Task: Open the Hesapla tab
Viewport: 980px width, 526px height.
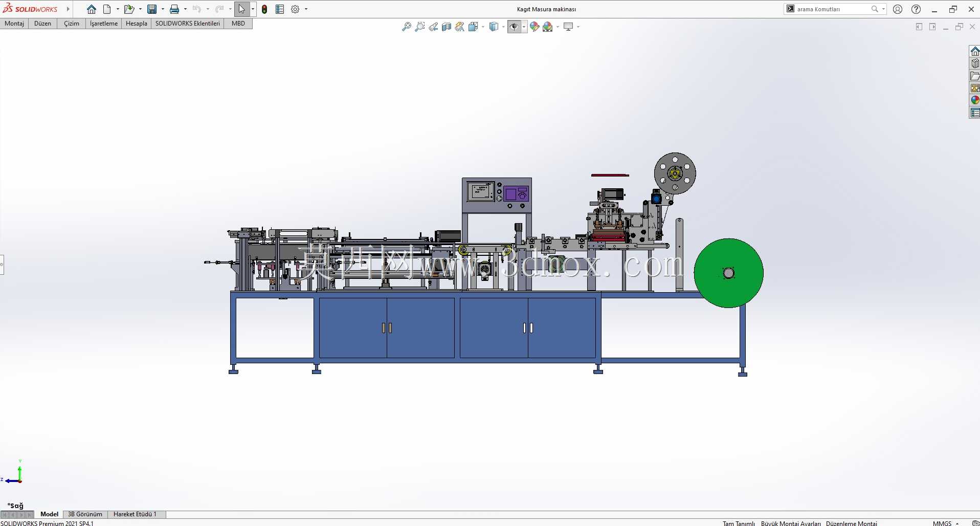Action: tap(137, 24)
